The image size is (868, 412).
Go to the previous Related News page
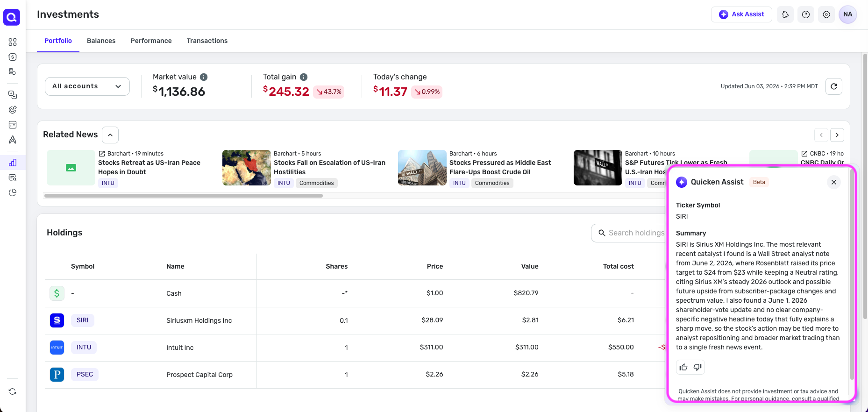click(x=821, y=135)
